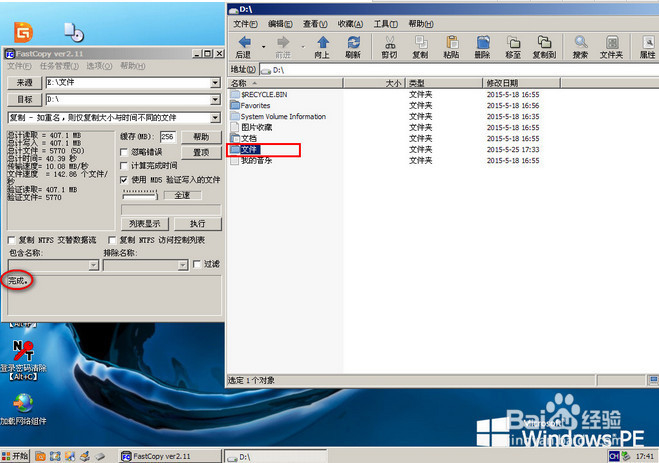Image resolution: width=659 pixels, height=463 pixels.
Task: Click the $RECYCLE.BIN folder icon
Action: [x=235, y=95]
